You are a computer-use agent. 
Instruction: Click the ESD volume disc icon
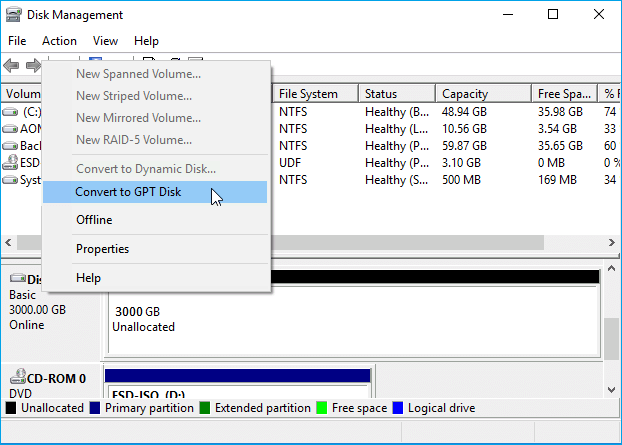[11, 163]
